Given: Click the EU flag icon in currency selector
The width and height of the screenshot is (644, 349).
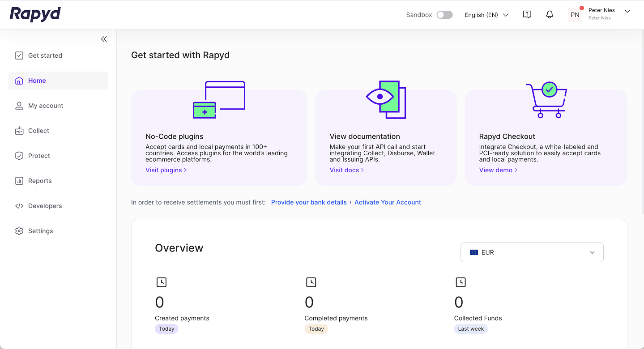Looking at the screenshot, I should pos(474,252).
